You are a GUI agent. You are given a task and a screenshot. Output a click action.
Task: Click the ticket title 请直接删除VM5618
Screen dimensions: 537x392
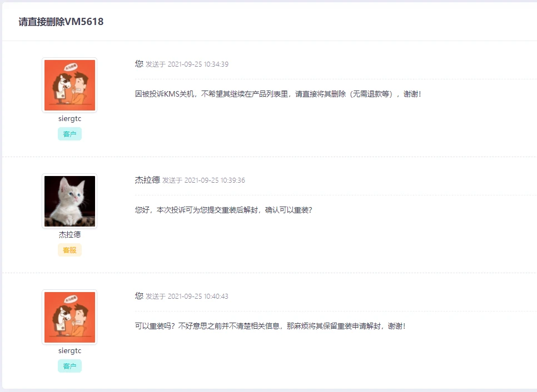61,22
